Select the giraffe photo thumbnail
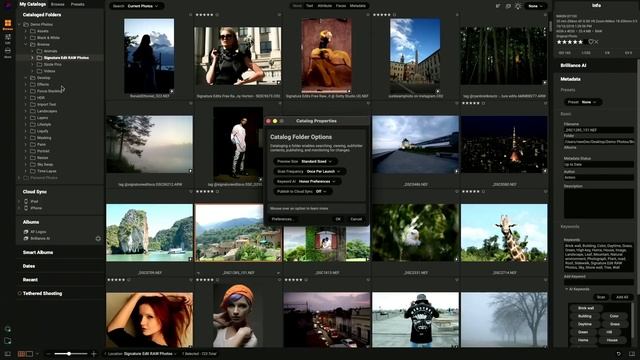The height and width of the screenshot is (360, 640). click(x=504, y=233)
